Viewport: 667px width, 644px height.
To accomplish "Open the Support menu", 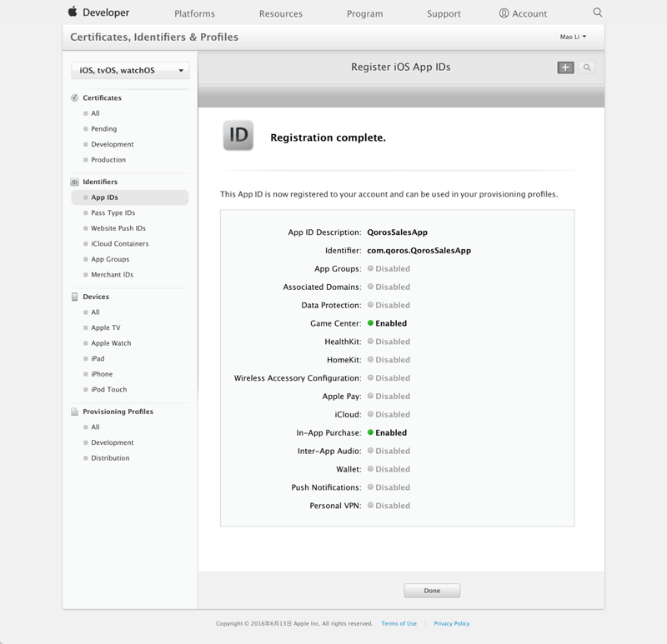I will 444,13.
